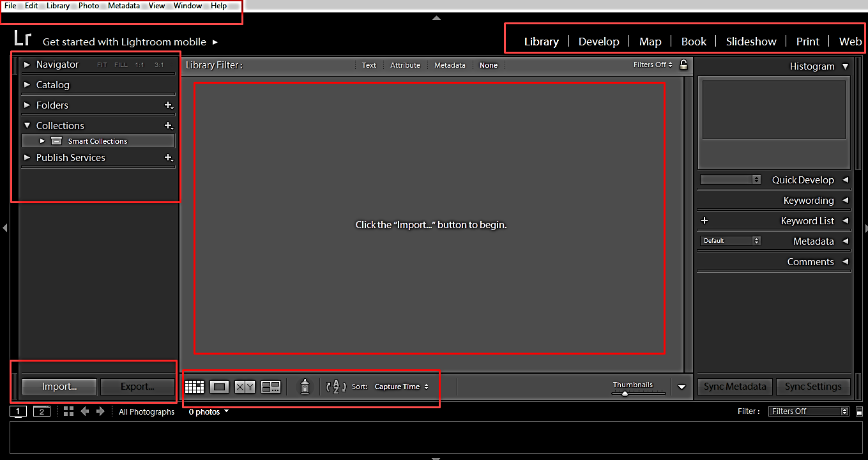Expand the Quick Develop panel
This screenshot has height=460, width=868.
tap(845, 180)
